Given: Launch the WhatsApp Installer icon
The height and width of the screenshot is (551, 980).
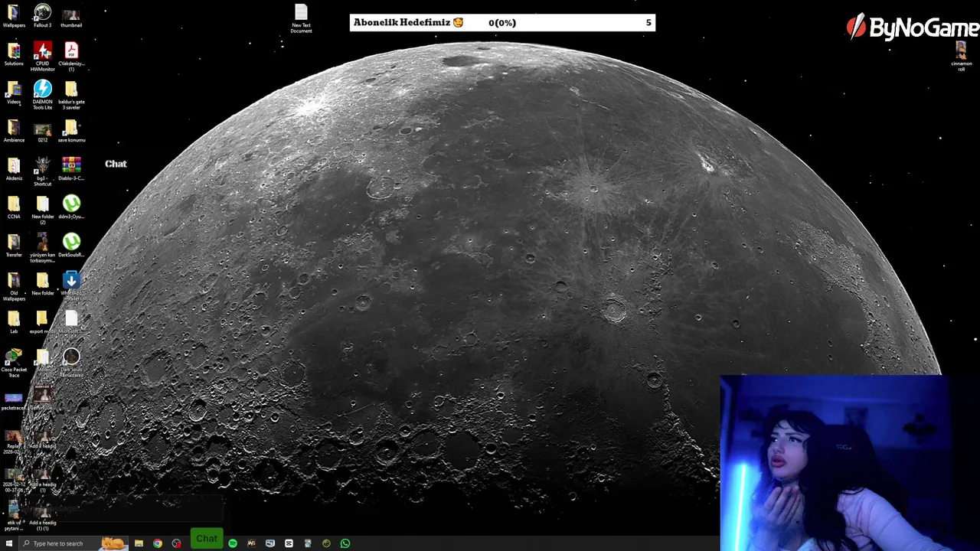Looking at the screenshot, I should 71,285.
